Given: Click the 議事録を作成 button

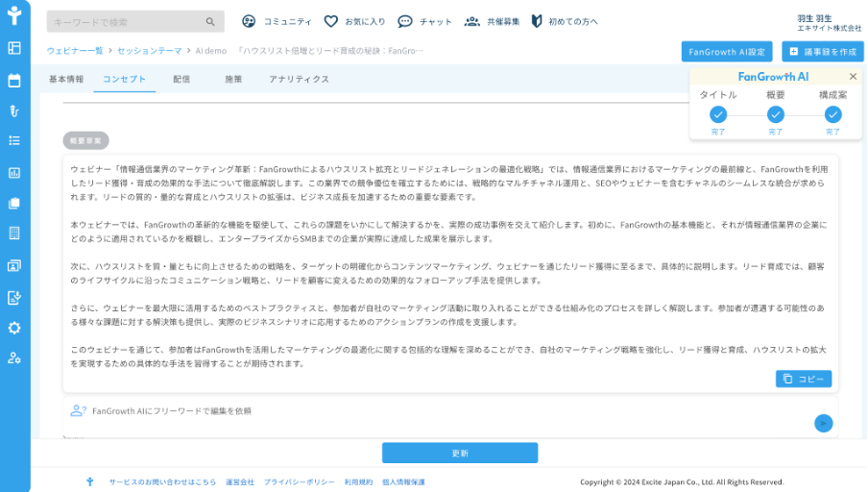Looking at the screenshot, I should point(823,52).
